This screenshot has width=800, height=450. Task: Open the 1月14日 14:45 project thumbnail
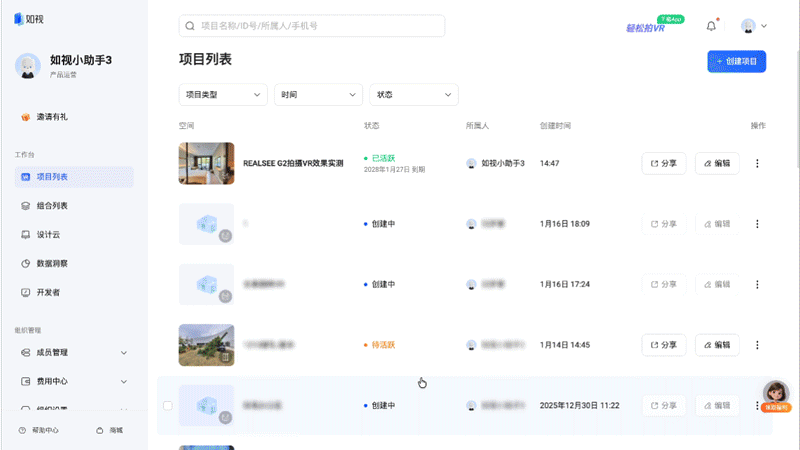click(x=207, y=345)
